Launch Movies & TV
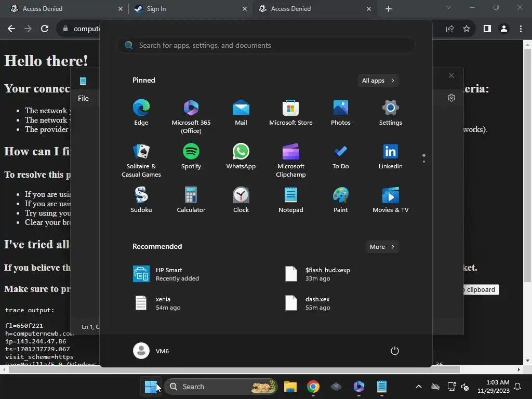532x399 pixels. click(x=391, y=200)
